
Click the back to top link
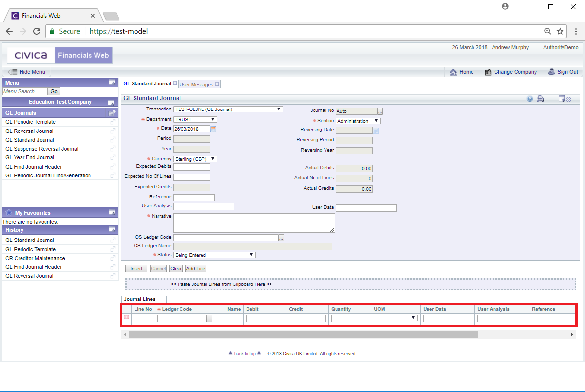[x=245, y=354]
